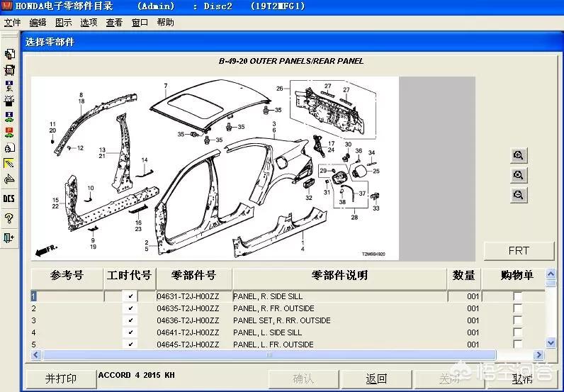Open help via the question mark icon
564x392 pixels.
pos(9,218)
